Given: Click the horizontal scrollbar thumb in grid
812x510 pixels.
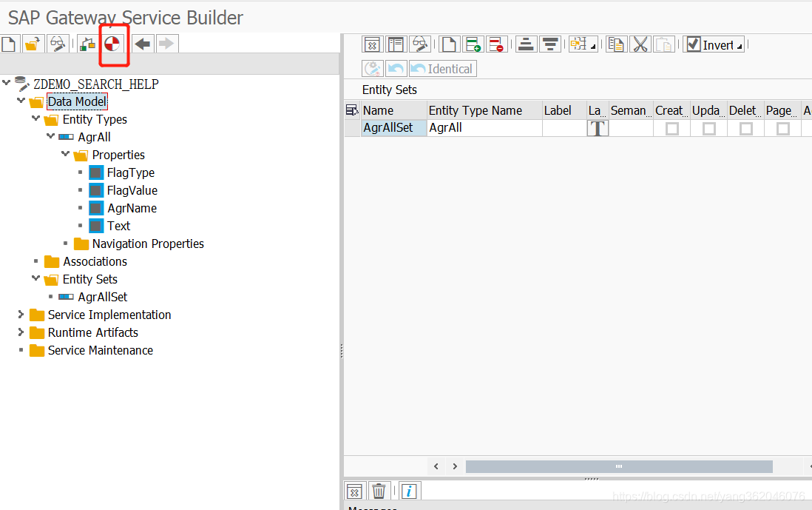Looking at the screenshot, I should click(x=619, y=466).
